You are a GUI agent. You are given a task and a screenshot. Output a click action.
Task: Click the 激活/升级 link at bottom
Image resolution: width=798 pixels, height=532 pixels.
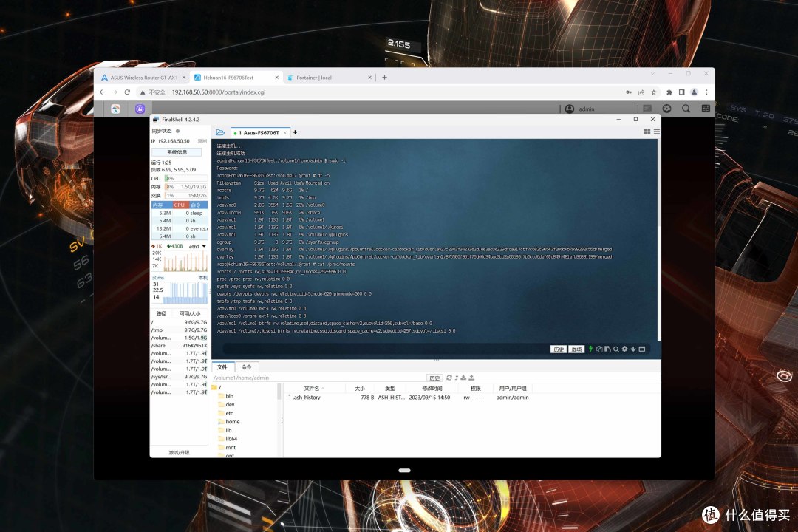179,452
